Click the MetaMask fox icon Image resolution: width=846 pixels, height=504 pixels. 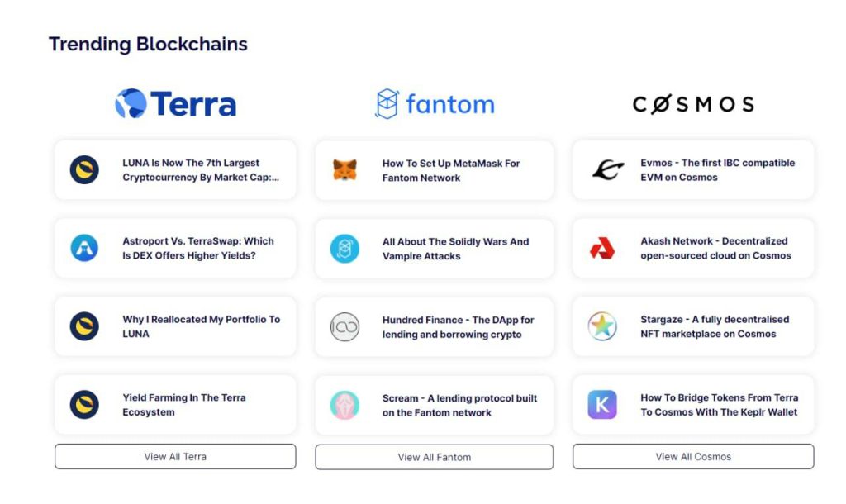pos(345,170)
